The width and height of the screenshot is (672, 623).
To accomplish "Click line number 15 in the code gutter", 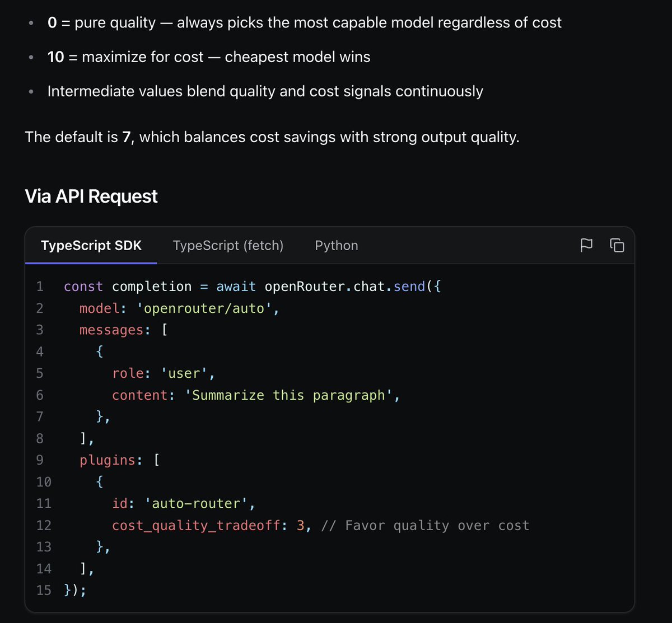I will (44, 590).
